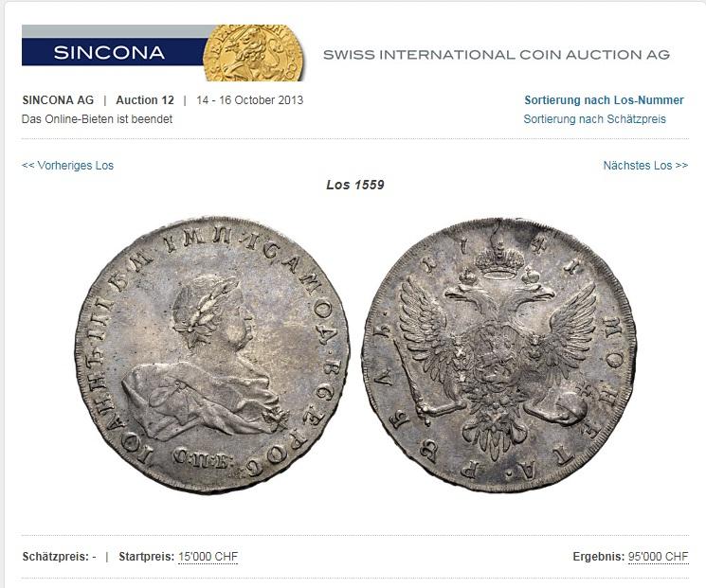Click the Auction 12 breadcrumb
The image size is (706, 588).
coord(145,99)
